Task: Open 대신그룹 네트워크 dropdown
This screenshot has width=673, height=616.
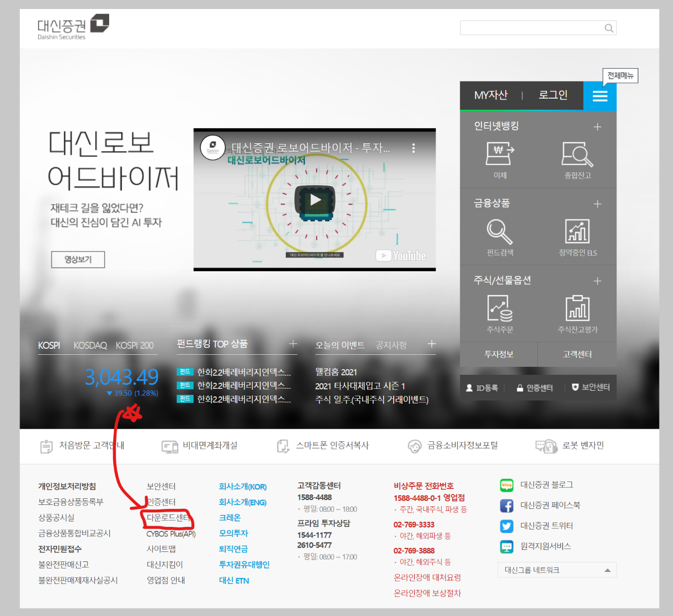Action: click(x=557, y=570)
